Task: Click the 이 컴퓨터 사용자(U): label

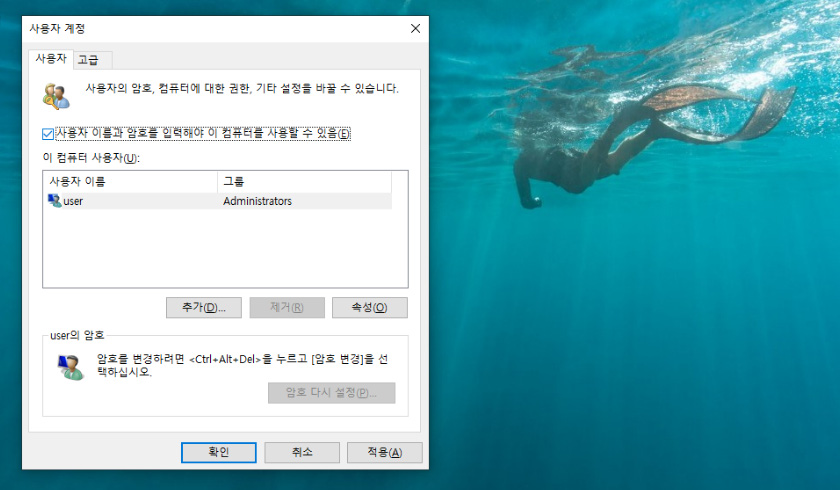Action: click(91, 158)
